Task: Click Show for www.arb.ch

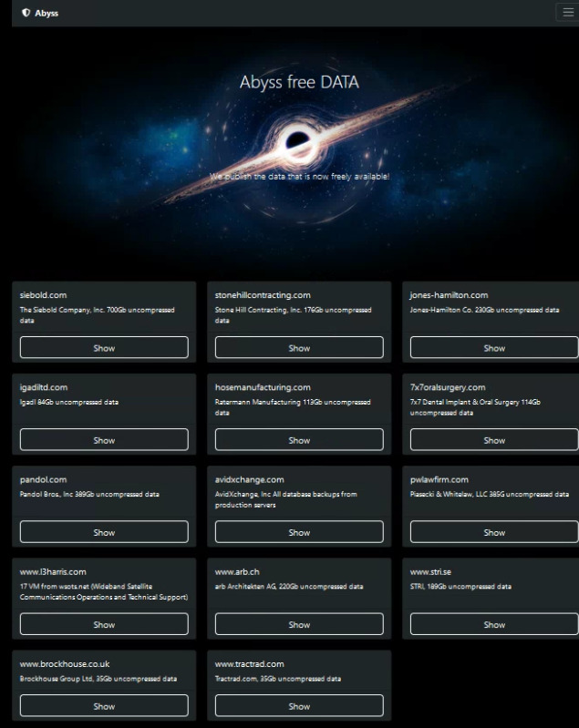Action: [x=299, y=624]
